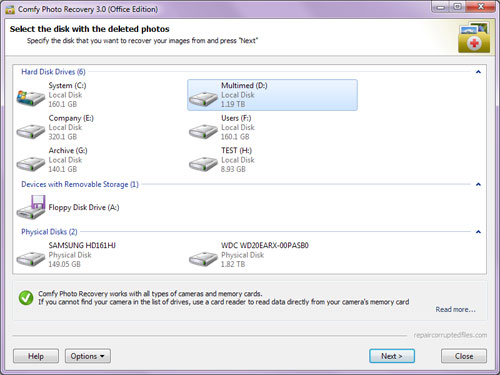Select the System (C:) drive icon
This screenshot has height=375, width=500.
[x=31, y=98]
